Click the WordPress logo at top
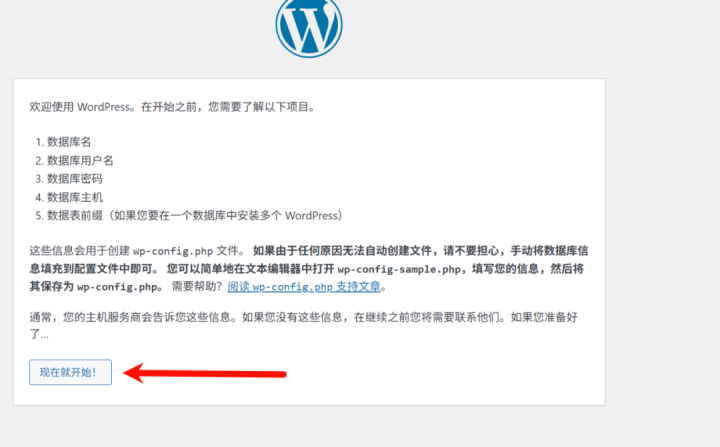Screen dimensions: 720x447 (x=309, y=25)
